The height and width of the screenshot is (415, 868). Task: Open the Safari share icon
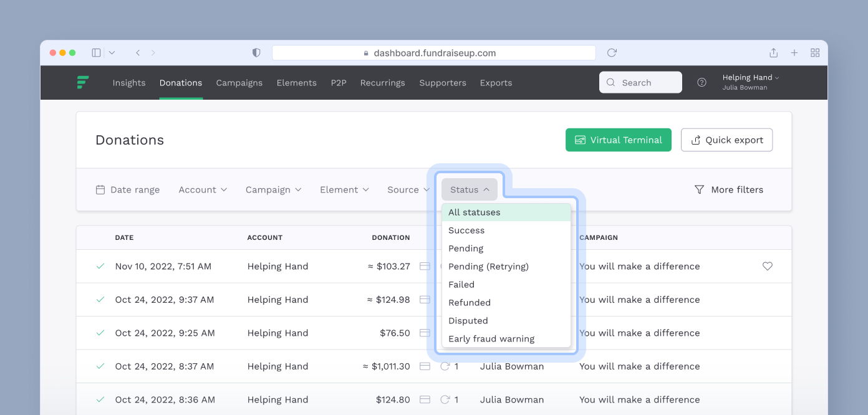773,53
